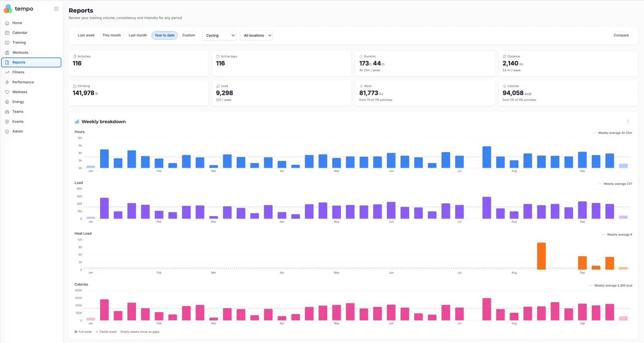
Task: Open Calendar from the sidebar
Action: 31,33
